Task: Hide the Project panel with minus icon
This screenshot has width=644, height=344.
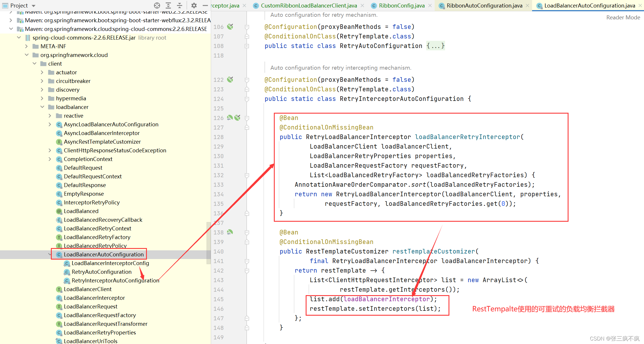Action: (205, 5)
